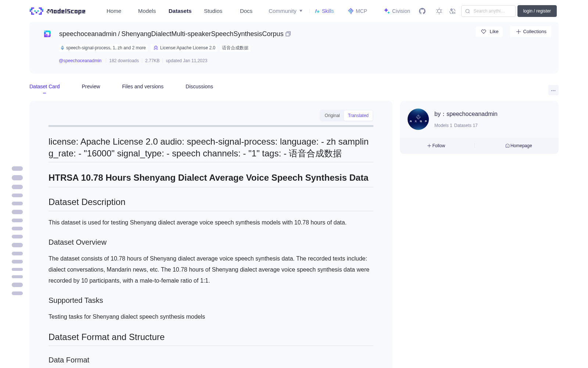Click the search magnifier icon
Image resolution: width=588 pixels, height=368 pixels.
[467, 11]
